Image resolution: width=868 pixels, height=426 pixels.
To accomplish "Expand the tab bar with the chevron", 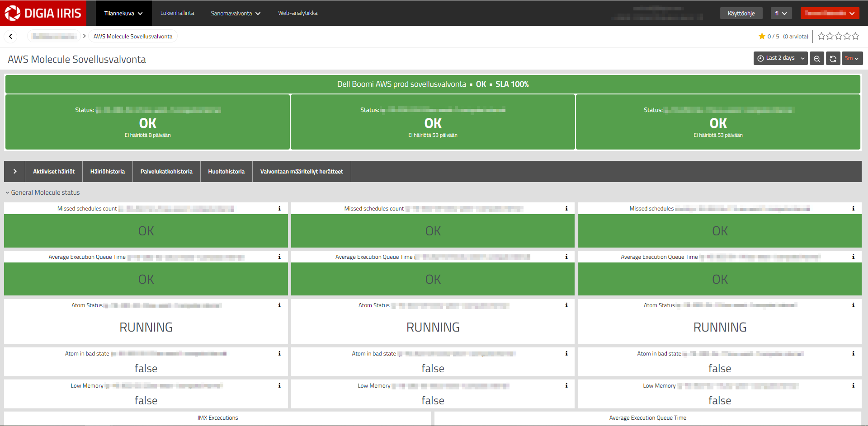I will [x=14, y=171].
